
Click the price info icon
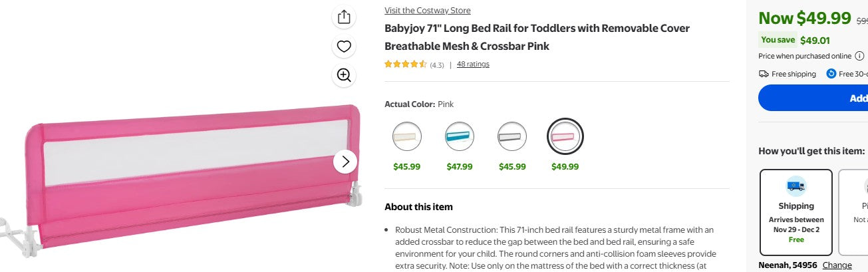tap(859, 56)
